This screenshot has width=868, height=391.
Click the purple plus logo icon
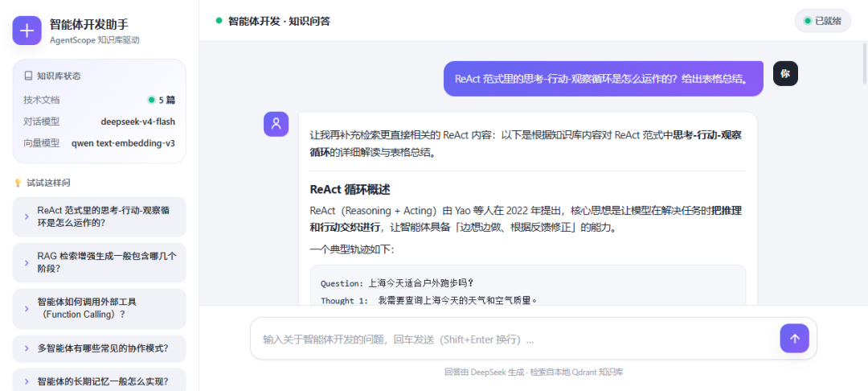coord(27,31)
